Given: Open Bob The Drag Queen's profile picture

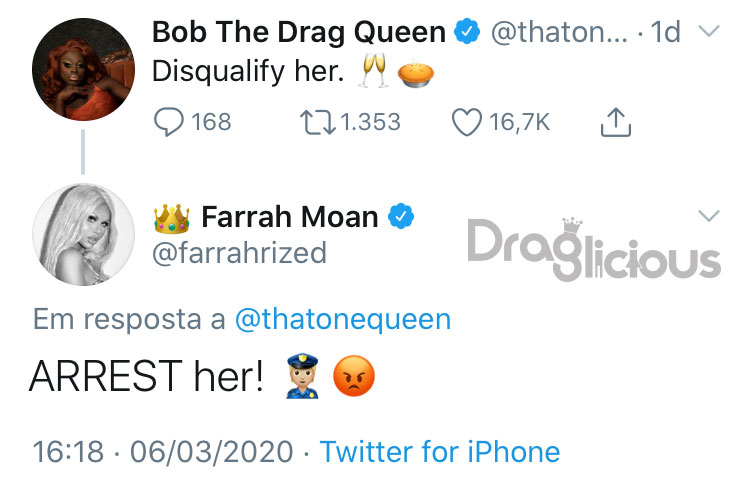Looking at the screenshot, I should [83, 69].
